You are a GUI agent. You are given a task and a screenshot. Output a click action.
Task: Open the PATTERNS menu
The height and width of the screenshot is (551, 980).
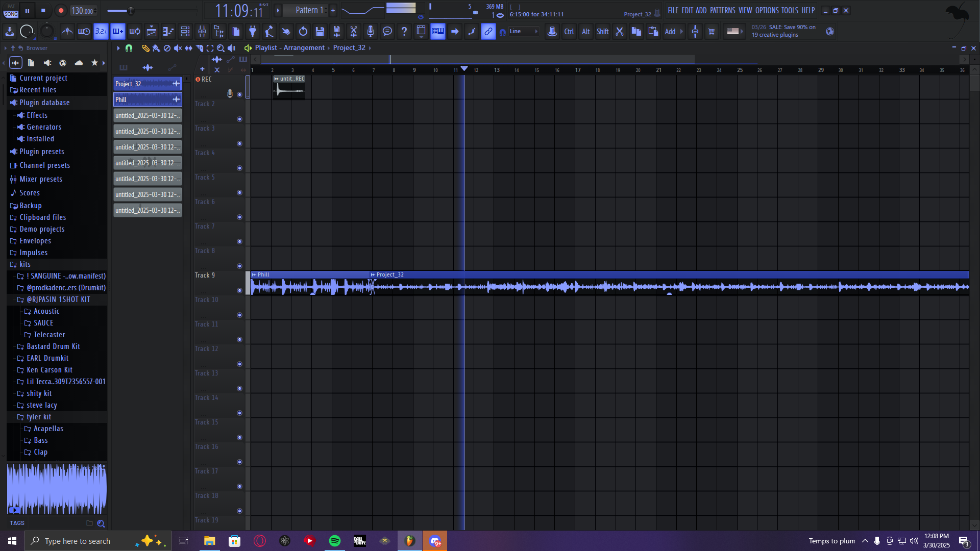(x=722, y=10)
